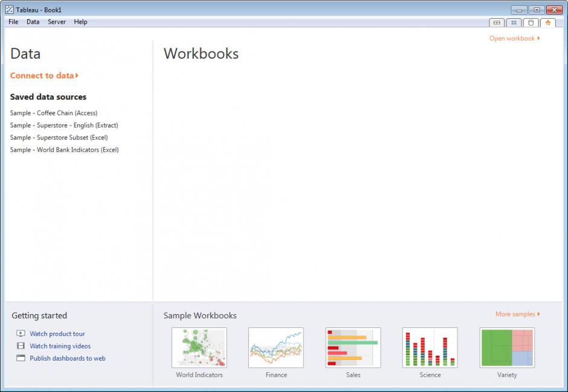Click the Watch product tour link text
Screen dimensions: 568x392
click(57, 334)
